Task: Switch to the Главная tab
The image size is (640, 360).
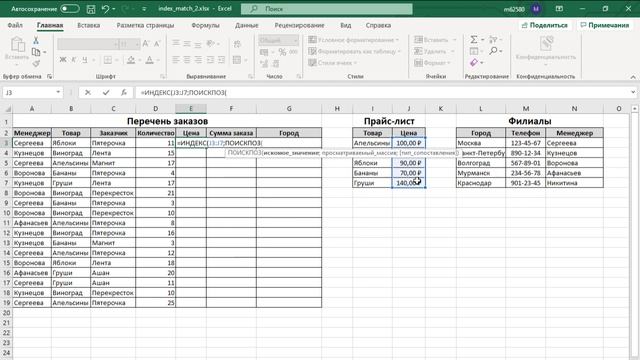Action: 50,25
